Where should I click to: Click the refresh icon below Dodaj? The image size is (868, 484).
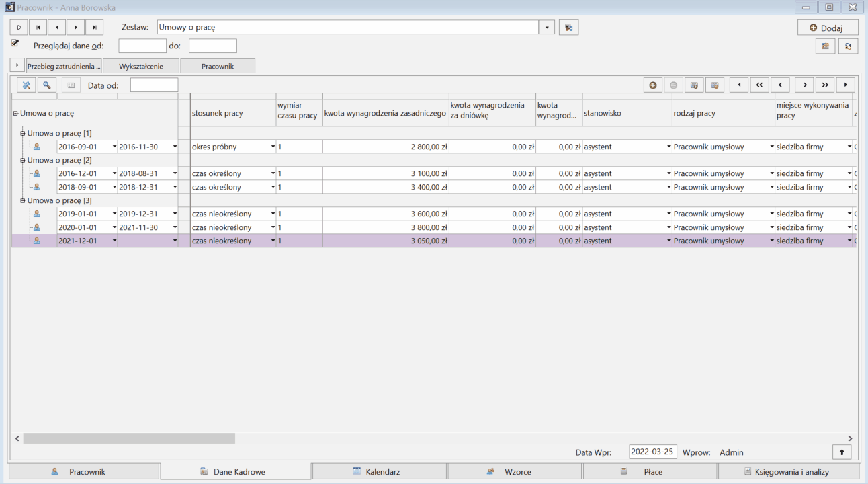tap(848, 46)
